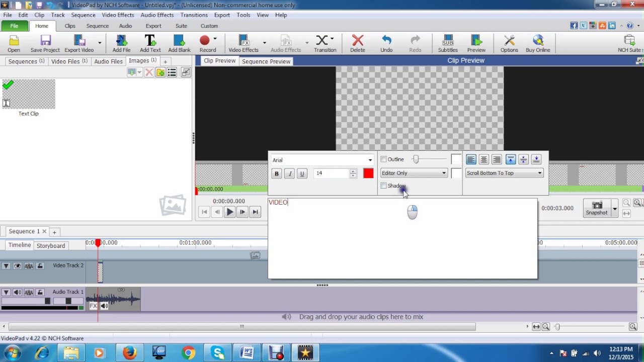
Task: Click the Delete toolbar icon
Action: tap(358, 43)
